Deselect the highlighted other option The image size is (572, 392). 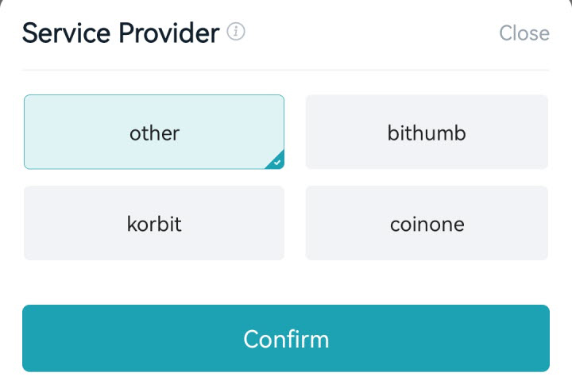click(154, 132)
